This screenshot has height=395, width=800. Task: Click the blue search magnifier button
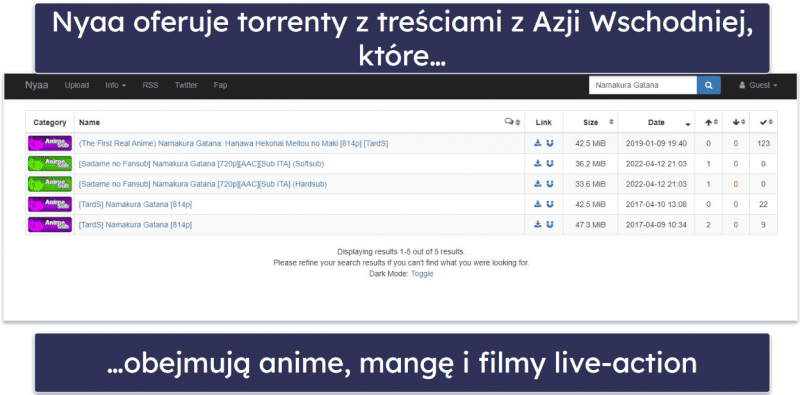point(709,85)
